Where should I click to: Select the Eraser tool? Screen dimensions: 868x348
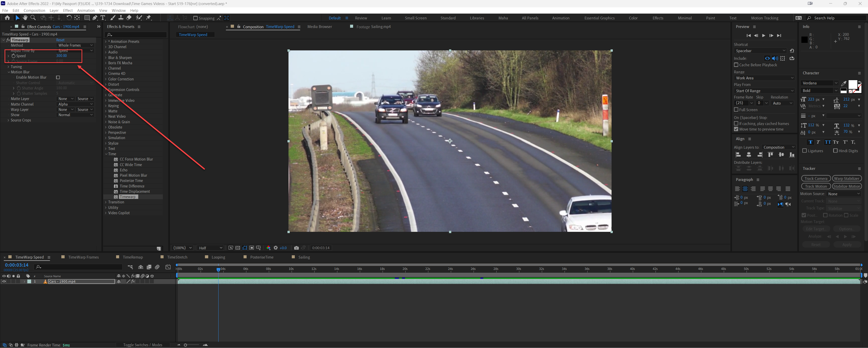click(129, 18)
